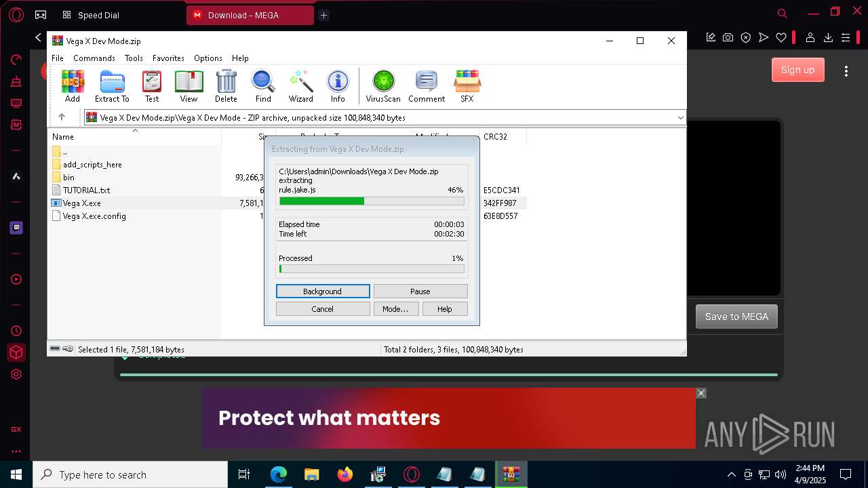
Task: Open the Windows notification center
Action: click(x=846, y=474)
